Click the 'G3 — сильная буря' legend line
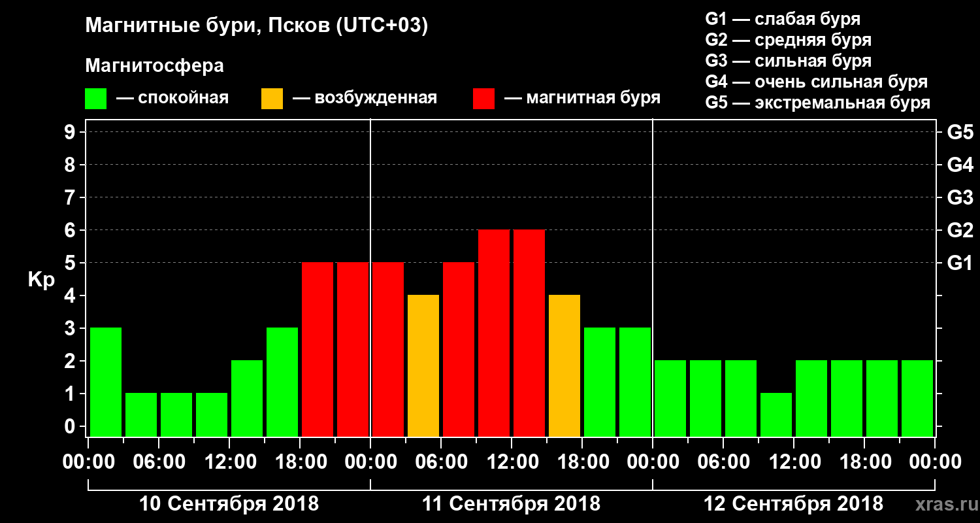The width and height of the screenshot is (980, 523). tap(788, 61)
